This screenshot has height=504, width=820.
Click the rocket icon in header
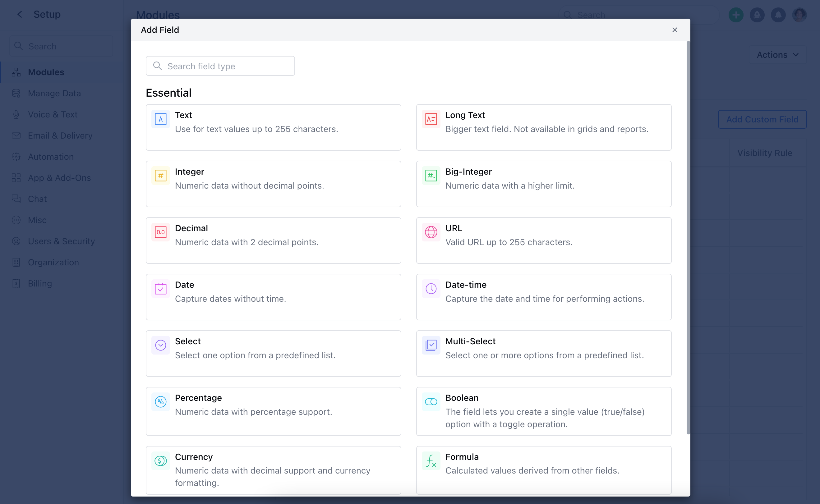click(757, 15)
